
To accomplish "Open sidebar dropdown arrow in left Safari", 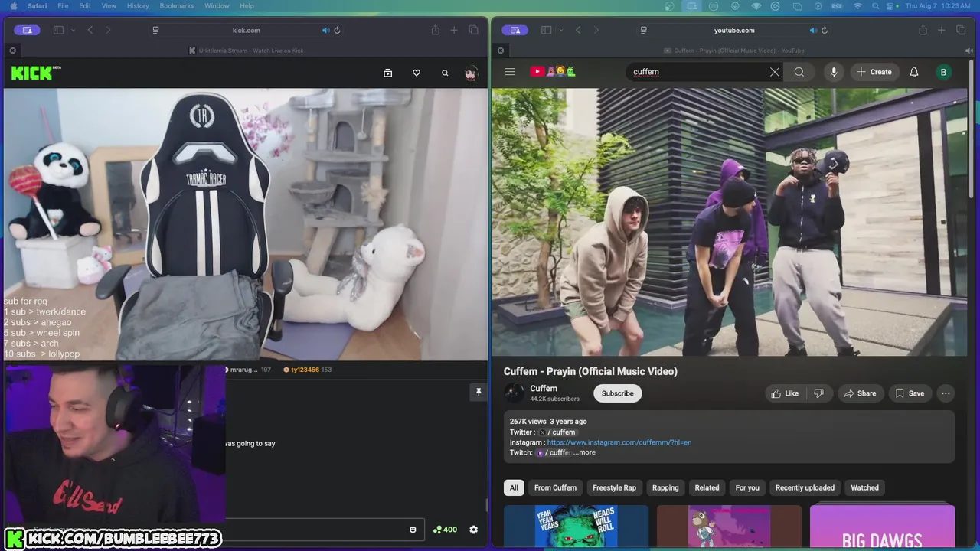I will point(73,30).
